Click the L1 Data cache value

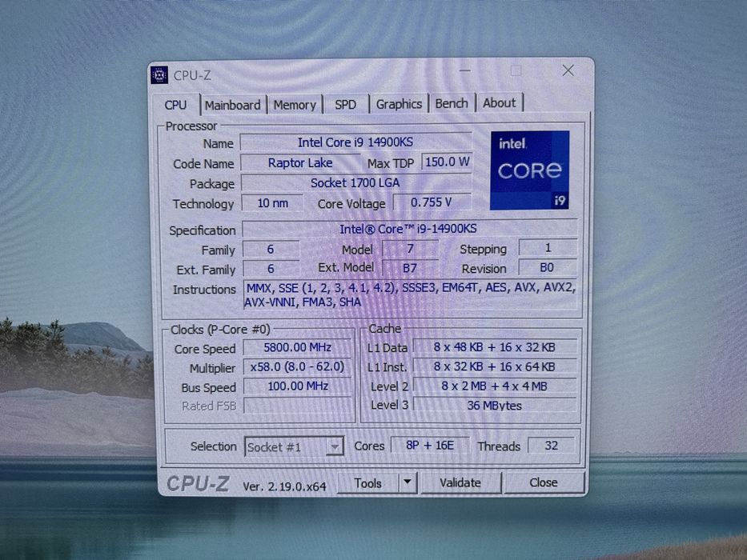tap(495, 347)
